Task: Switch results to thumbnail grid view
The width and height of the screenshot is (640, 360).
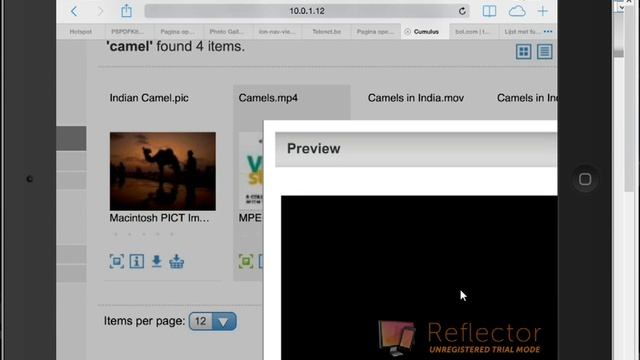Action: tap(523, 52)
